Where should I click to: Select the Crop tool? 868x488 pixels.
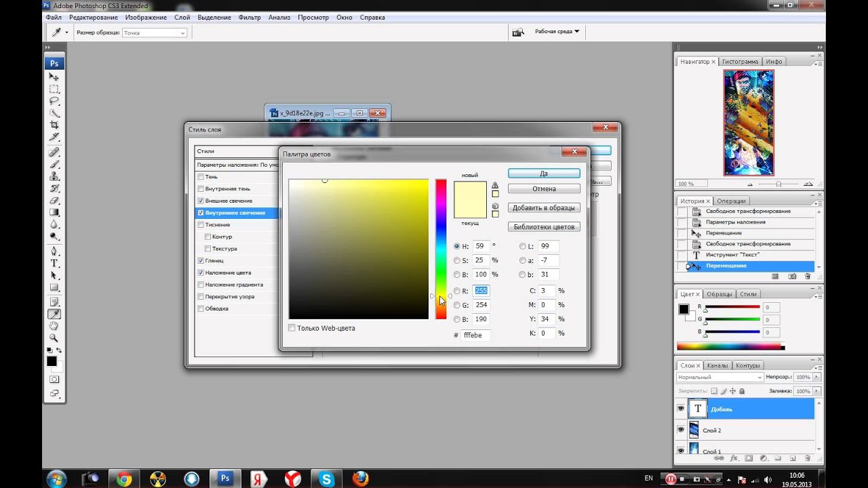pyautogui.click(x=54, y=125)
